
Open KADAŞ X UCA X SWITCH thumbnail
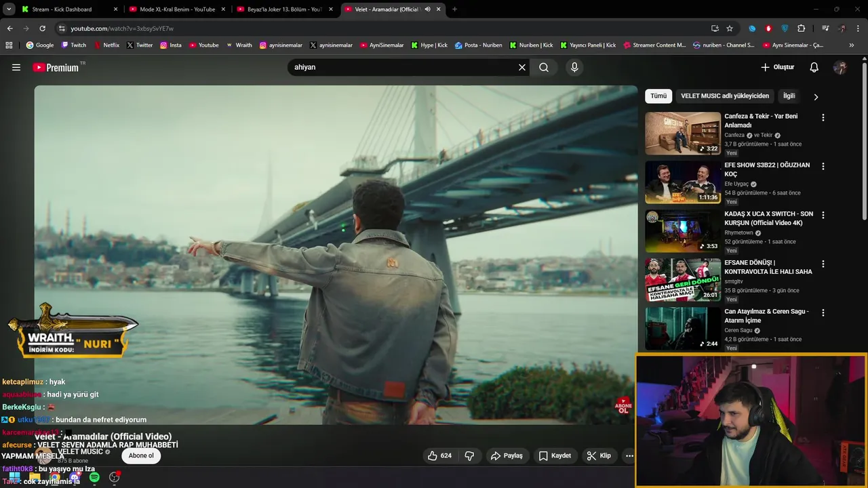click(683, 231)
